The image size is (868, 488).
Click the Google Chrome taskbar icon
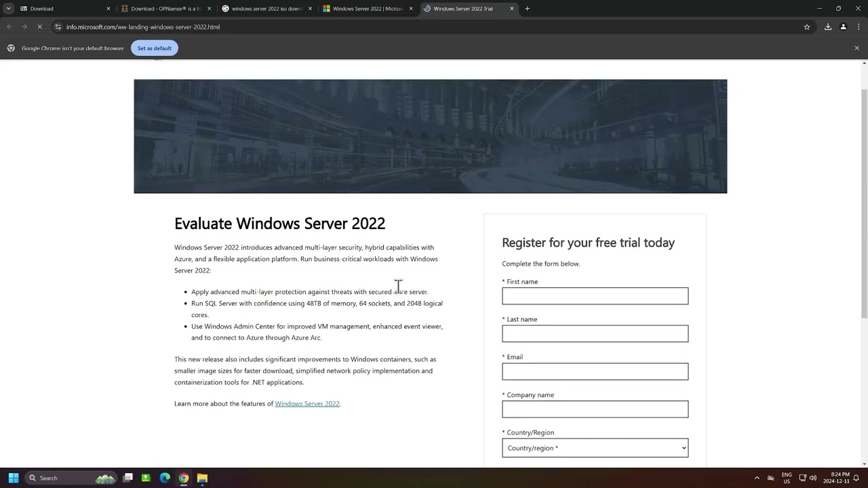tap(183, 478)
